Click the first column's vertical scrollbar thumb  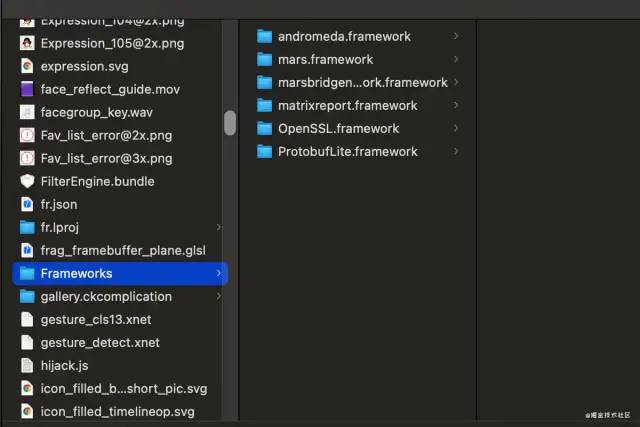(x=230, y=122)
